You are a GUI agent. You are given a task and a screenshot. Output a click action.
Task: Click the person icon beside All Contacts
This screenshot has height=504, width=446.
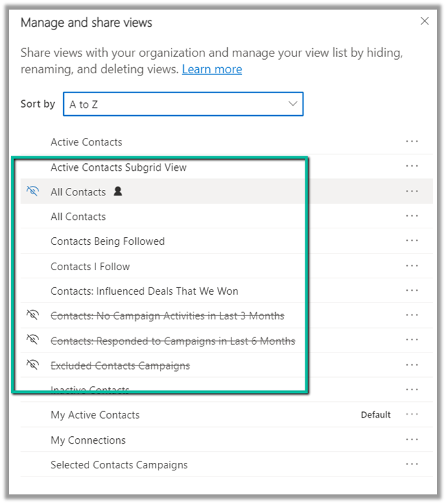(x=118, y=191)
